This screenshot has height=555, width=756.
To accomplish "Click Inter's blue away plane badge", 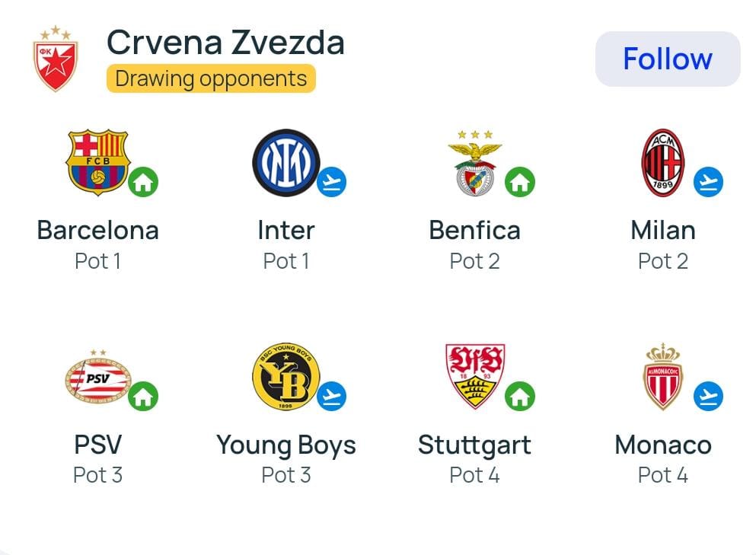I will [331, 183].
